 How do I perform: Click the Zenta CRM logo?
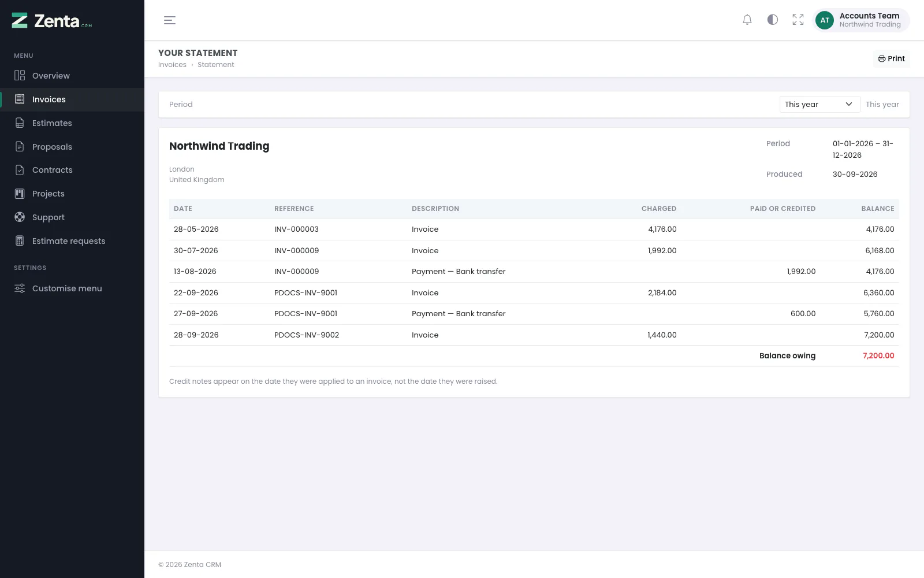click(x=52, y=21)
